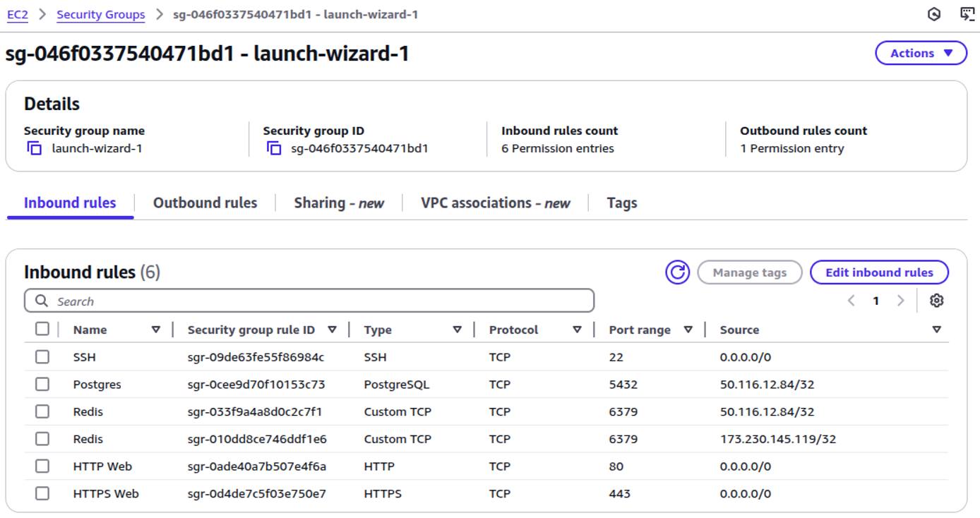Viewport: 980px width, 518px height.
Task: Click inside the rules search field
Action: point(282,301)
